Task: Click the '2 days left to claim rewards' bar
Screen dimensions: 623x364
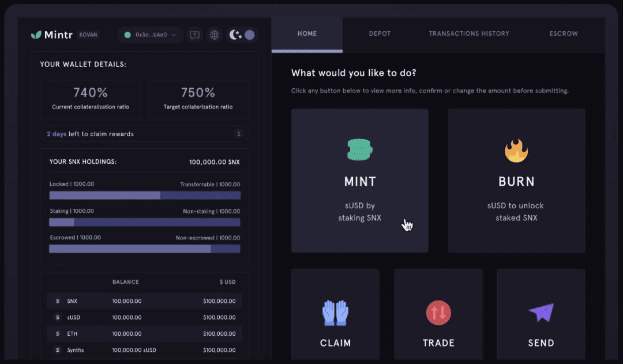Action: (144, 134)
